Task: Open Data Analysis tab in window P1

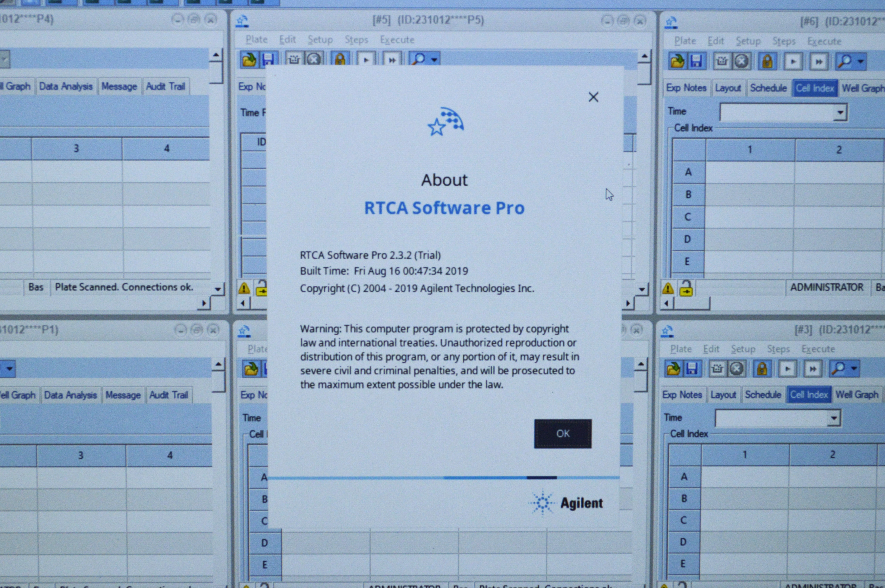Action: click(x=70, y=395)
